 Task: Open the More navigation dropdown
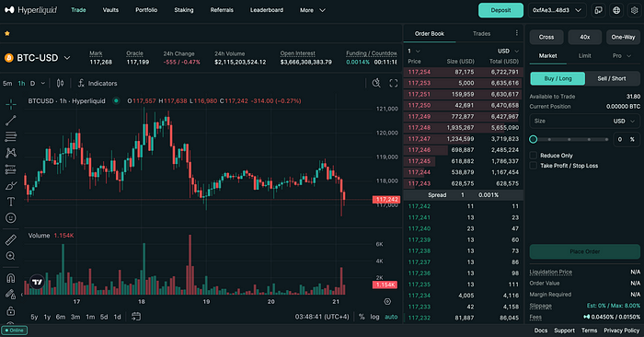tap(313, 10)
